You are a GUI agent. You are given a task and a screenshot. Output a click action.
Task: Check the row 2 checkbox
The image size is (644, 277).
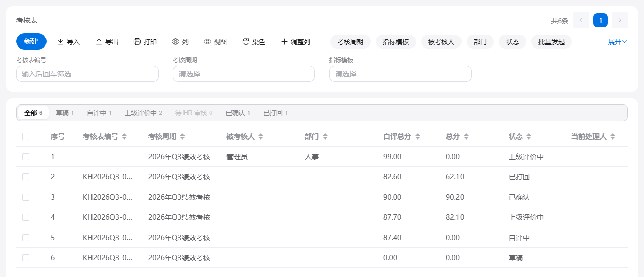pyautogui.click(x=26, y=177)
